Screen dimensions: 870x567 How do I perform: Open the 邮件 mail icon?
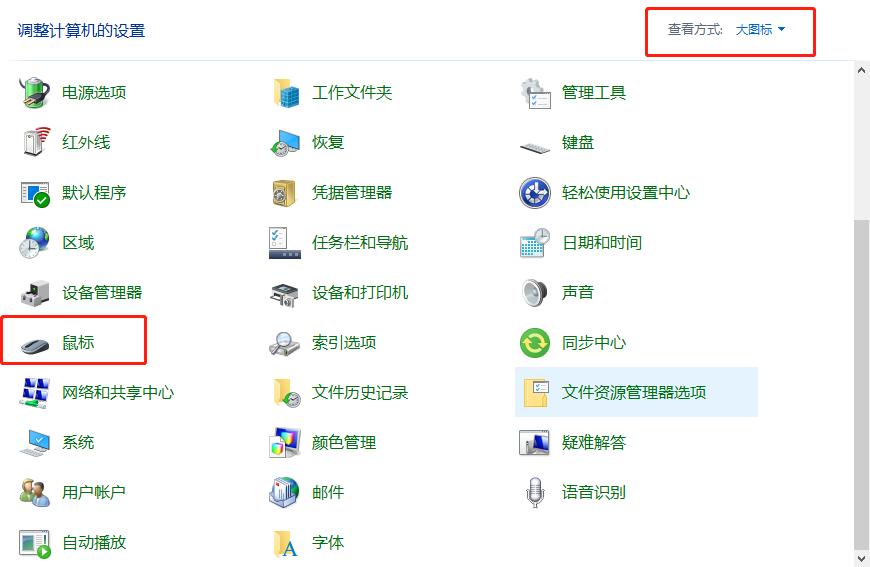point(285,493)
